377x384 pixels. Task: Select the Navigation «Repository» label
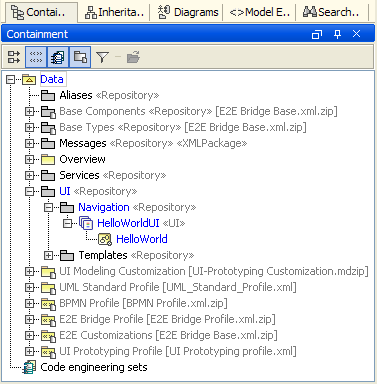pos(137,207)
